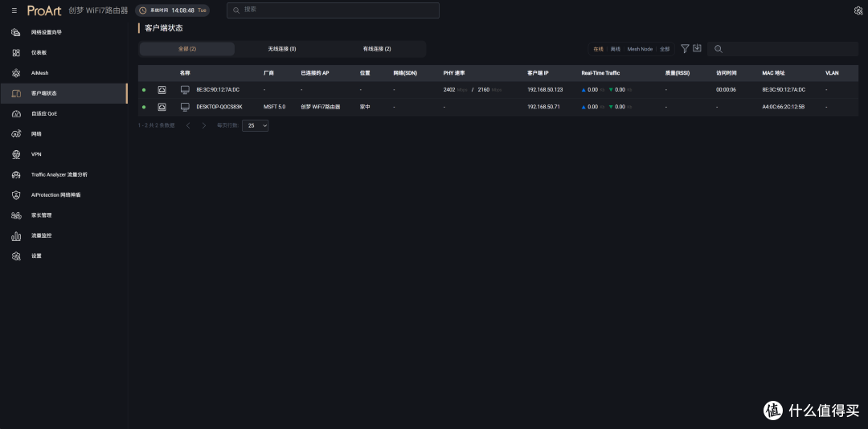Click the system time clock icon
The image size is (868, 429).
143,10
